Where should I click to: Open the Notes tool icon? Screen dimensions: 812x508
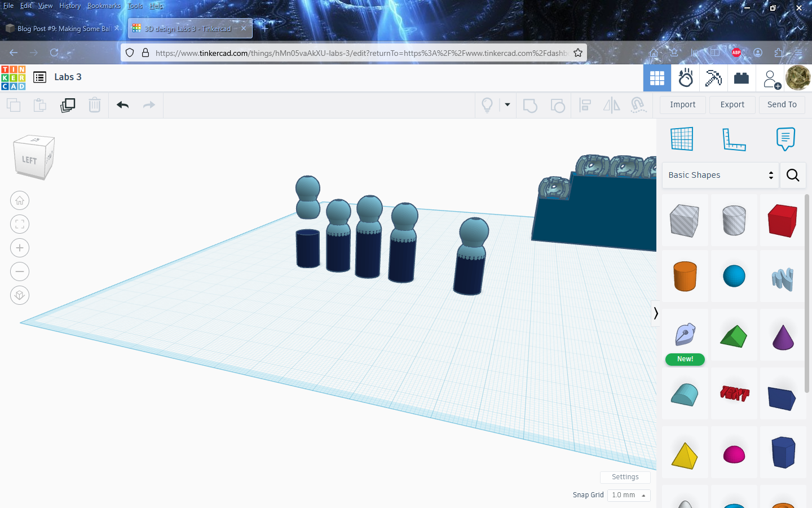click(x=785, y=139)
